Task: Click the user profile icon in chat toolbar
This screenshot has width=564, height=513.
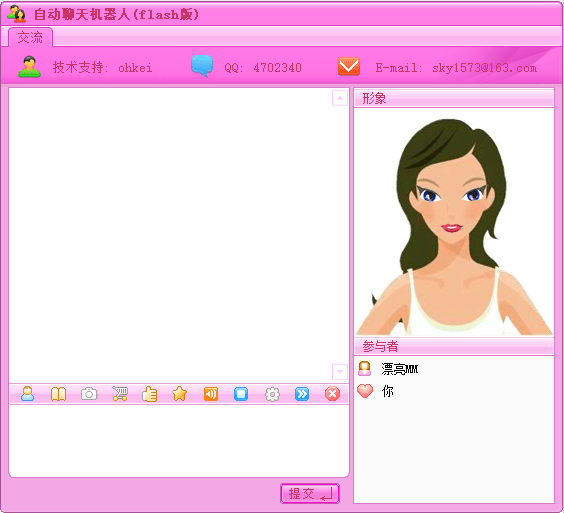Action: coord(28,394)
